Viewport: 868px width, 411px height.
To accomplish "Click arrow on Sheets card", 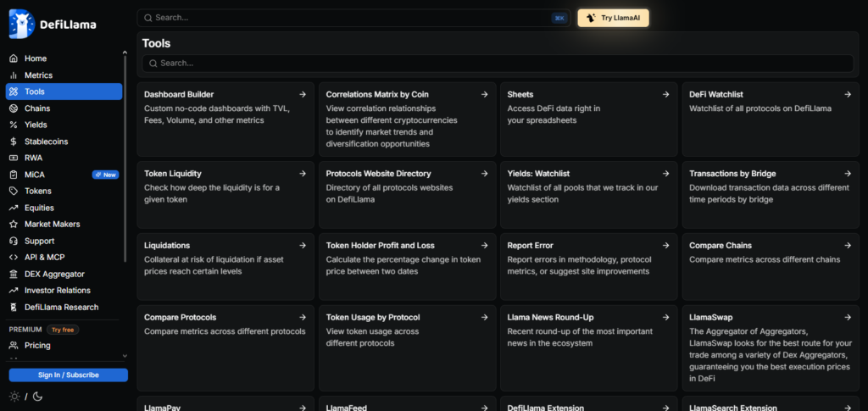I will pyautogui.click(x=666, y=95).
